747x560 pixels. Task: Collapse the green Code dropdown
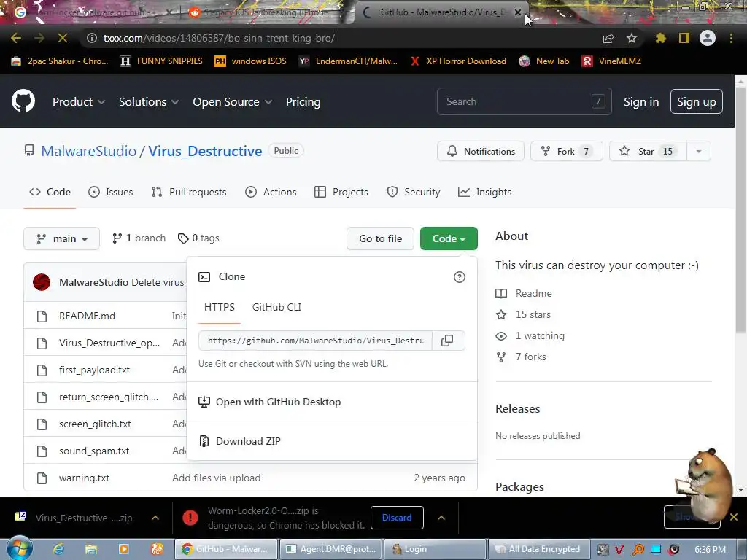click(x=449, y=238)
